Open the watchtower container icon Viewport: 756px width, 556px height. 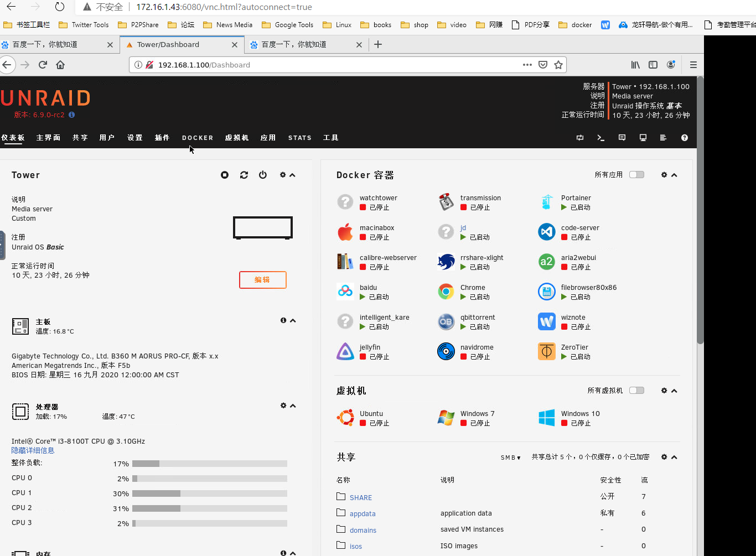(345, 202)
